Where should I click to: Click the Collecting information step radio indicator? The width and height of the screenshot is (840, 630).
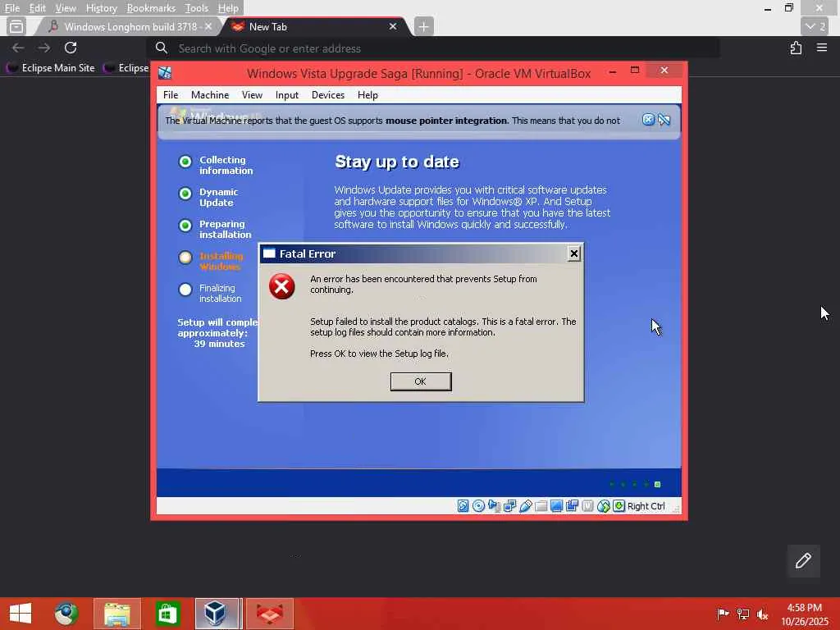coord(185,162)
